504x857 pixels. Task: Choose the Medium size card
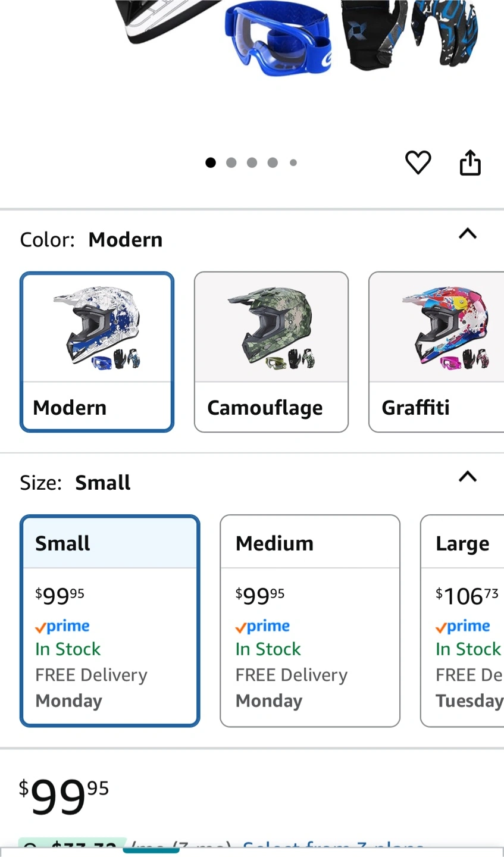click(309, 620)
